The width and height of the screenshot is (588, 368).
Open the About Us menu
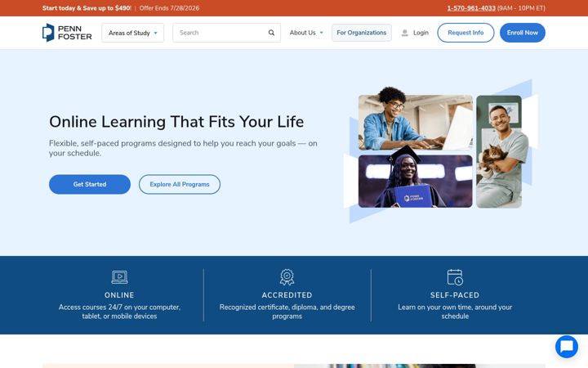click(x=306, y=33)
